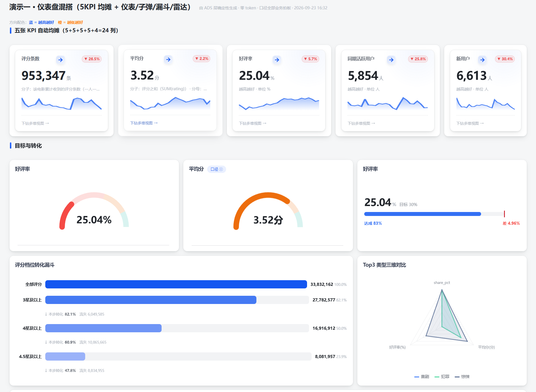Hide the 惊悚 series in the radar legend
The image size is (536, 392).
click(462, 377)
